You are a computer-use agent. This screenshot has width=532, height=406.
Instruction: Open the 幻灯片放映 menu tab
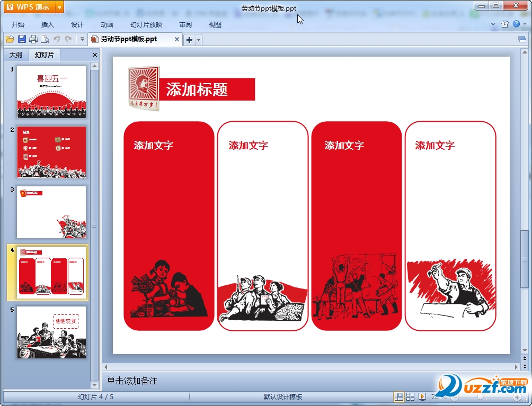click(x=146, y=25)
